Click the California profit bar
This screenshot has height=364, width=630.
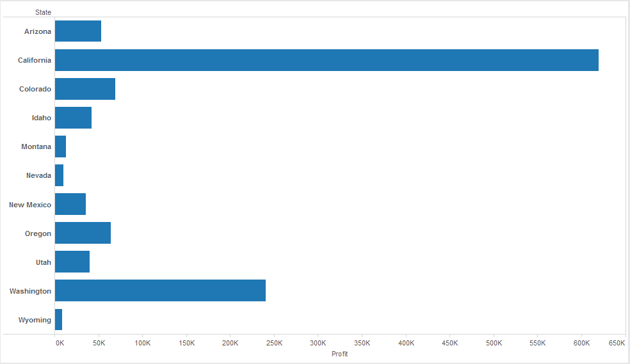327,60
